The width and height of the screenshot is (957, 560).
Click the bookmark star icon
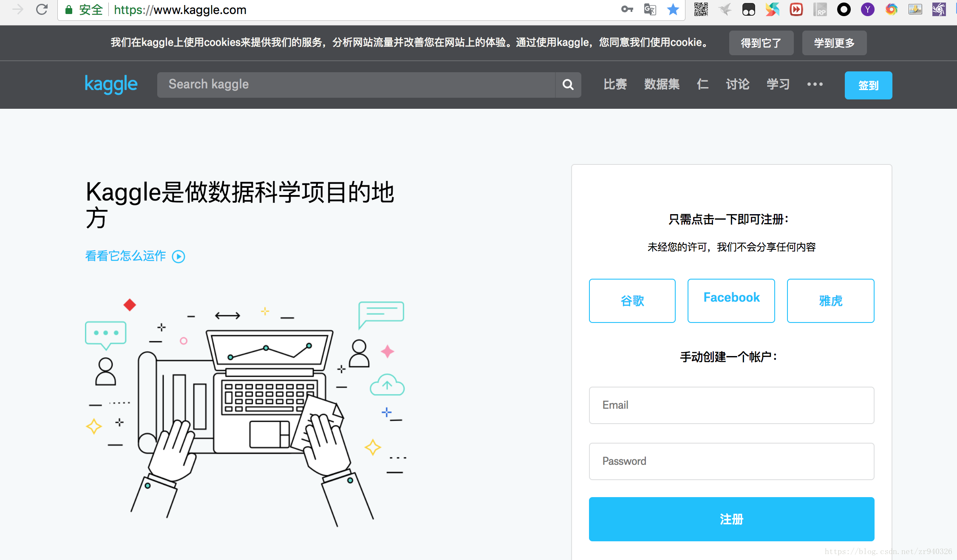click(x=673, y=9)
